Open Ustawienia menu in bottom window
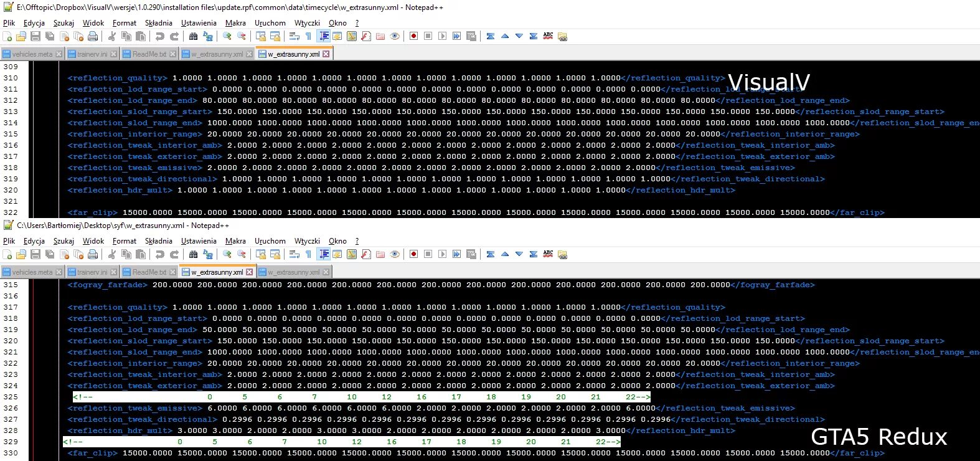This screenshot has width=980, height=461. [x=199, y=241]
